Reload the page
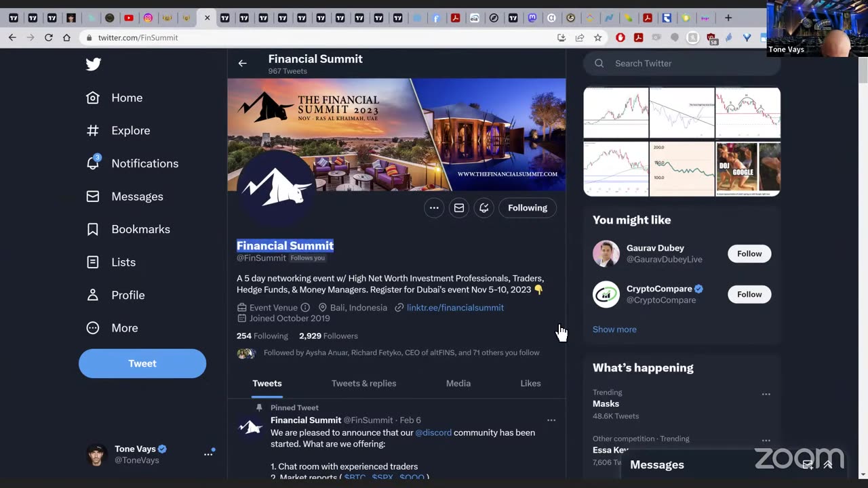868x488 pixels. tap(48, 38)
